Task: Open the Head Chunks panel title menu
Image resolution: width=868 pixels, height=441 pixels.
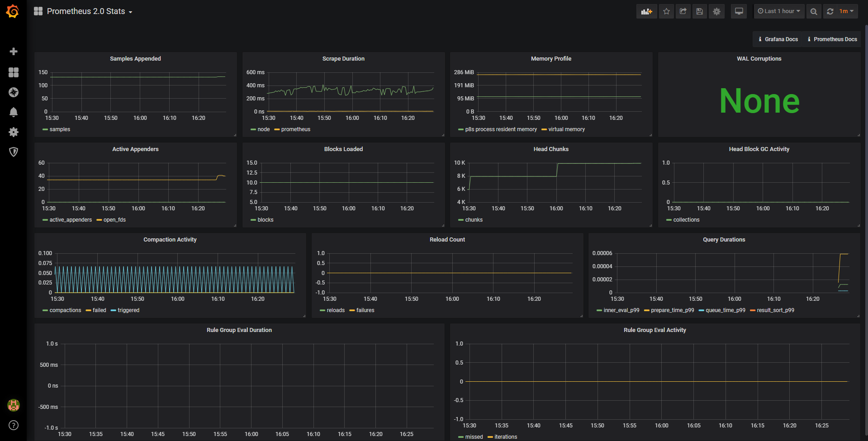Action: point(551,149)
